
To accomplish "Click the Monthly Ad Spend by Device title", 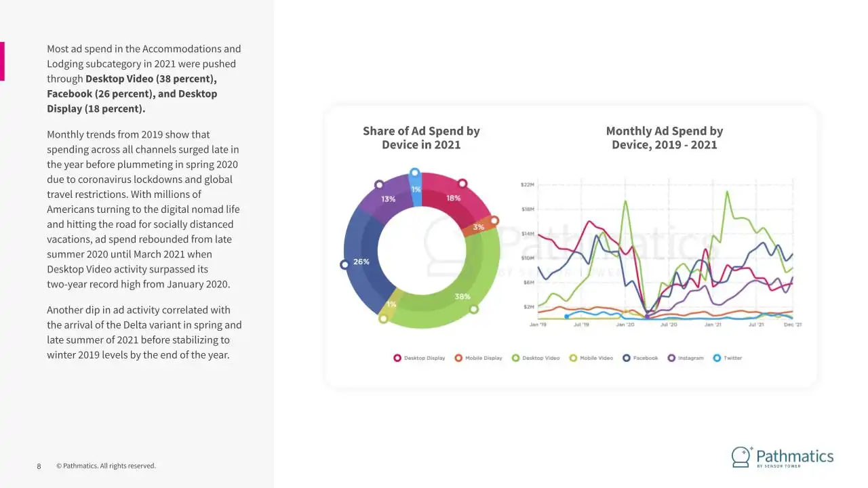I will click(665, 138).
